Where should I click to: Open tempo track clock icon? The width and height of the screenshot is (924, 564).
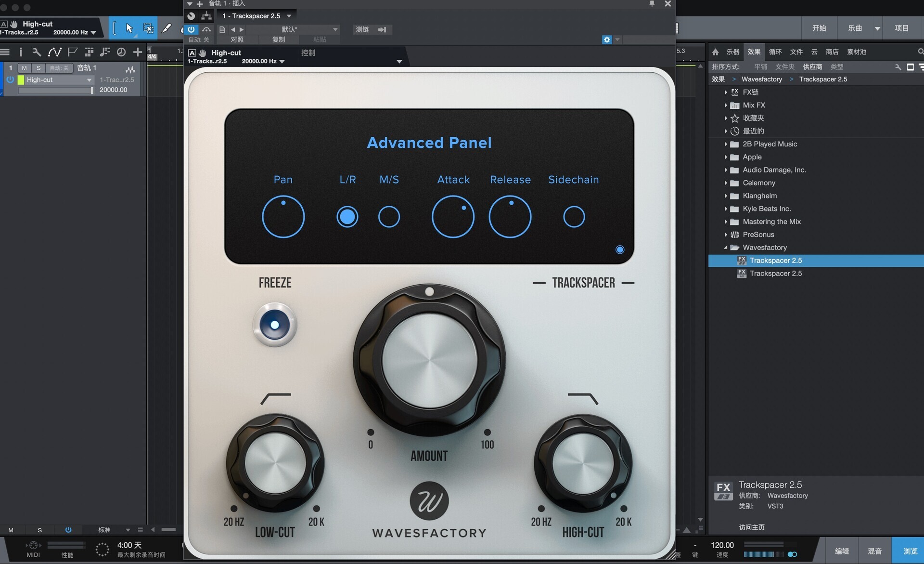coord(121,52)
